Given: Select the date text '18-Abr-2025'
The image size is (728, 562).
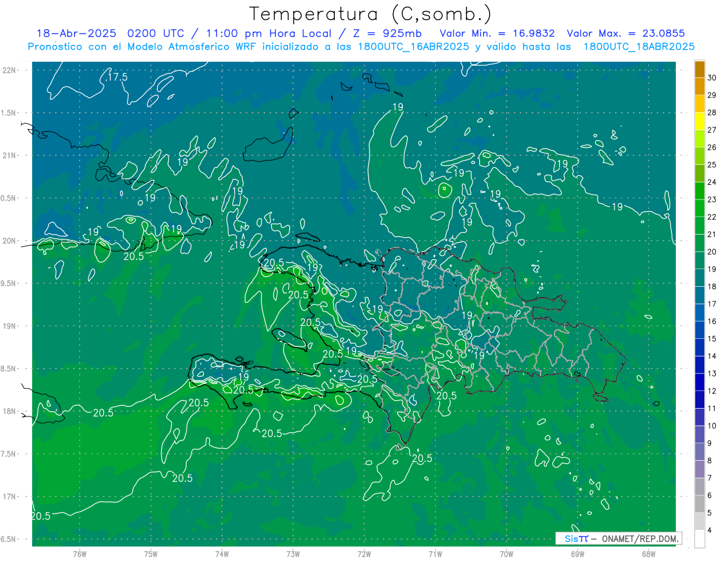Looking at the screenshot, I should (x=76, y=34).
